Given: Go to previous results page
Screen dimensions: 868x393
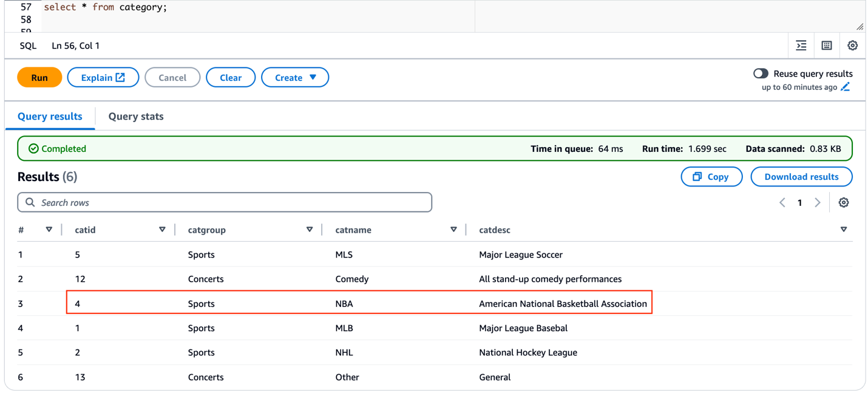Looking at the screenshot, I should coord(782,203).
